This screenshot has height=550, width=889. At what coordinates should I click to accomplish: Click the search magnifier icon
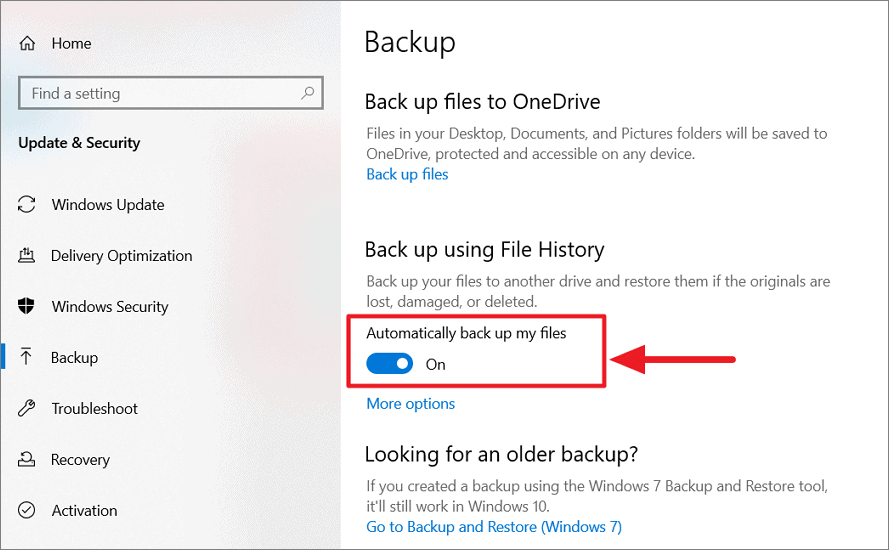point(307,93)
